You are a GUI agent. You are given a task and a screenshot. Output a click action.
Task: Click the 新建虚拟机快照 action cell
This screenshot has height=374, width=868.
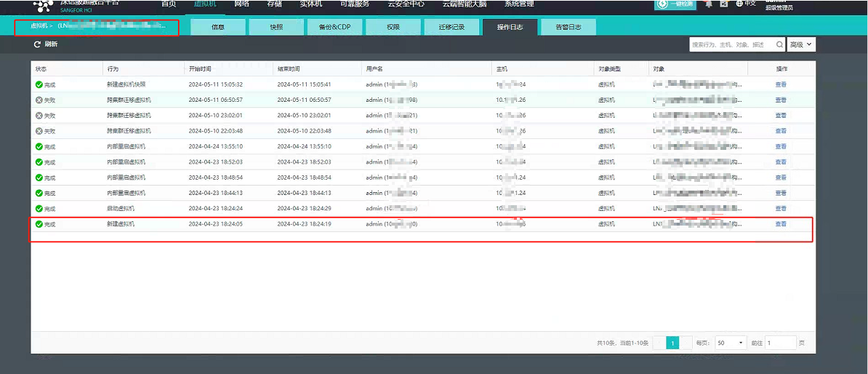(126, 85)
